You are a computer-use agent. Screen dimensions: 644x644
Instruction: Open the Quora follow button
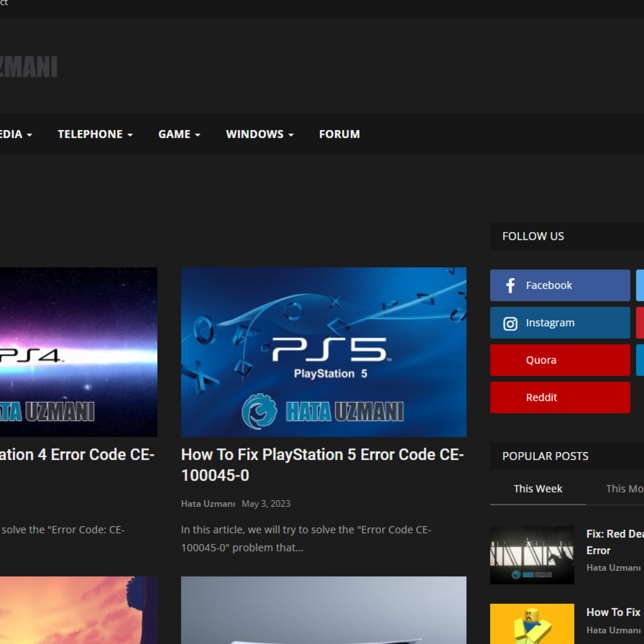pos(560,360)
